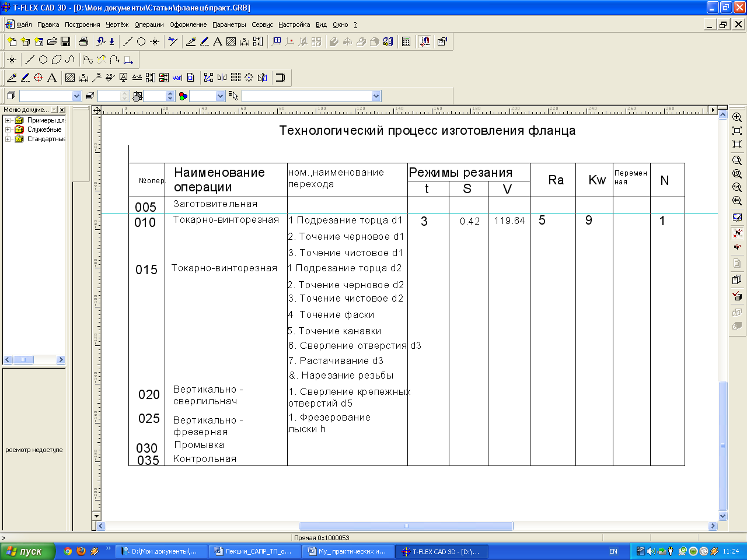
Task: Expand the Примеры tree folder
Action: [8, 120]
